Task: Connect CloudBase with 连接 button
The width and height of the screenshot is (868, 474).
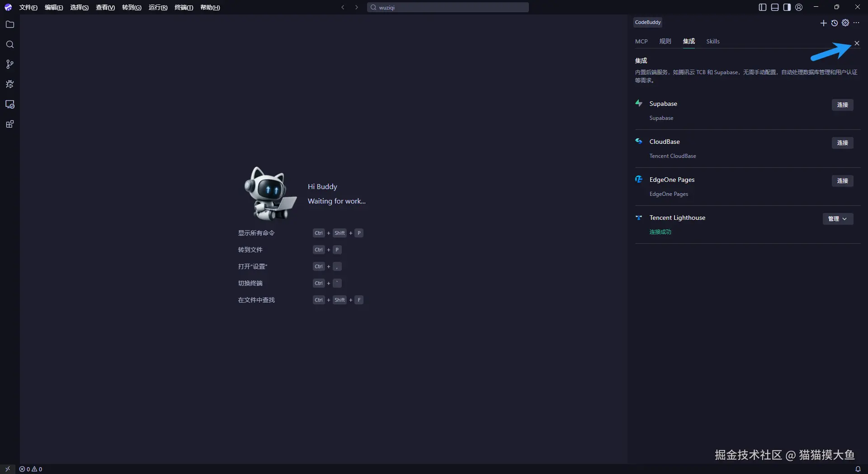Action: [842, 142]
